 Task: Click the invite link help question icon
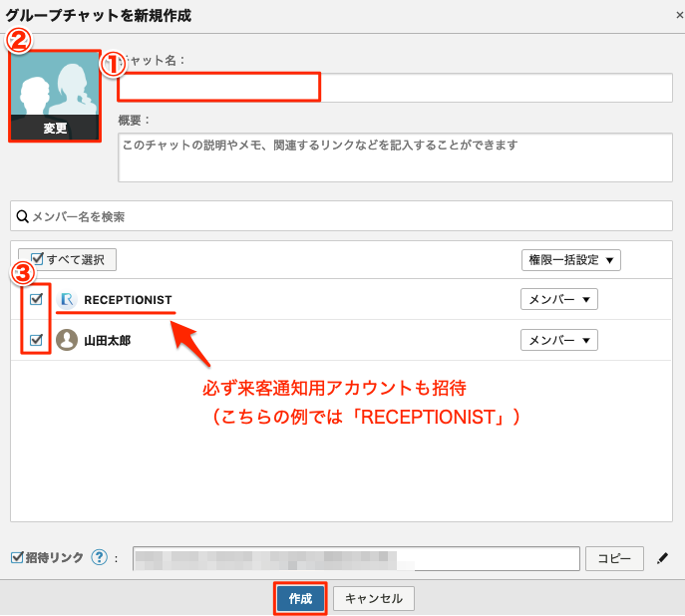pyautogui.click(x=99, y=557)
